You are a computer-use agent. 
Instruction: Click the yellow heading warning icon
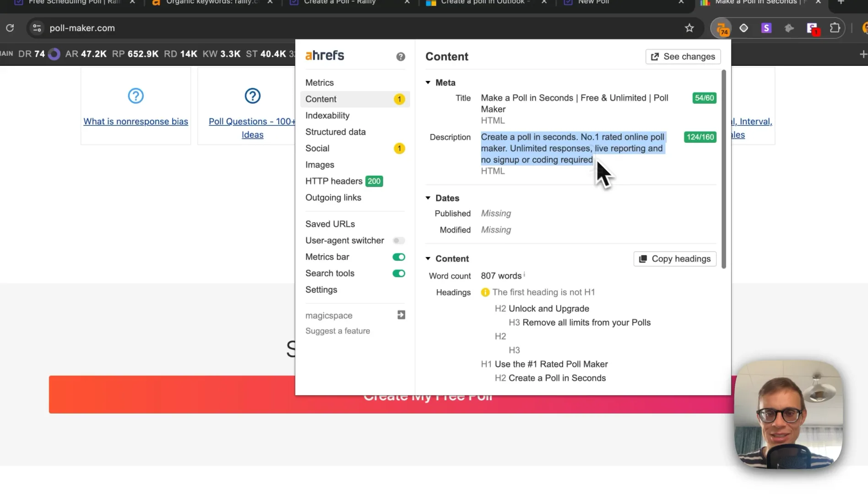[485, 292]
